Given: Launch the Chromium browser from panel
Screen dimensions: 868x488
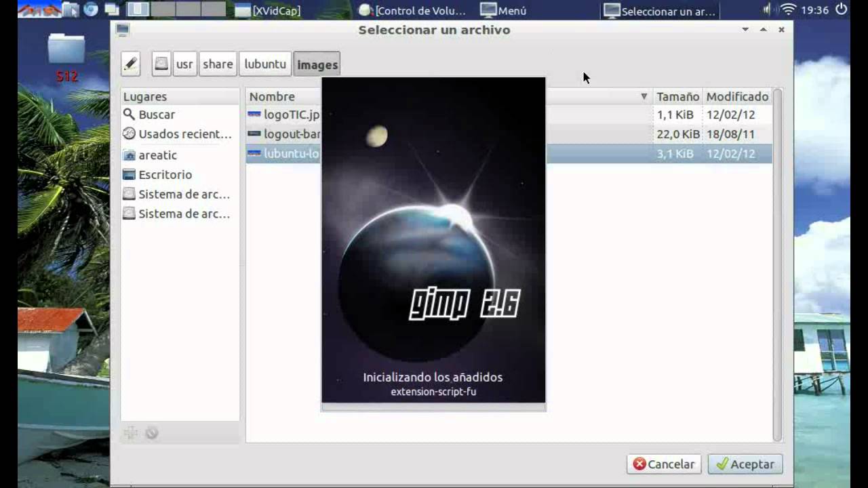Looking at the screenshot, I should (91, 9).
